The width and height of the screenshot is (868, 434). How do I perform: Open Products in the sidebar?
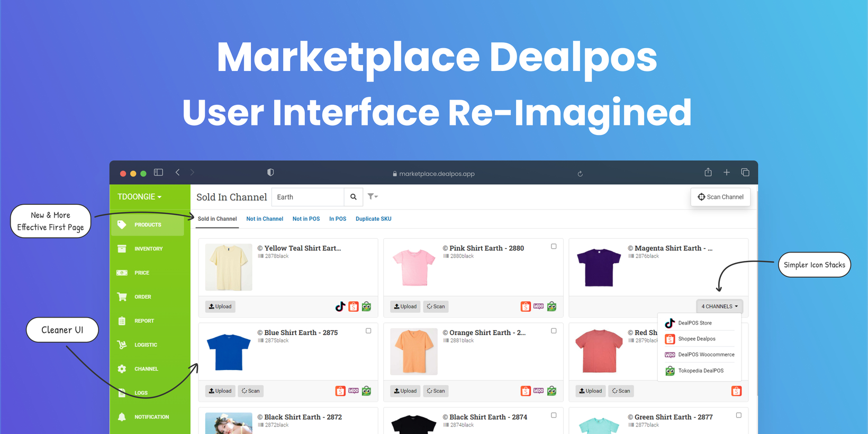tap(148, 224)
